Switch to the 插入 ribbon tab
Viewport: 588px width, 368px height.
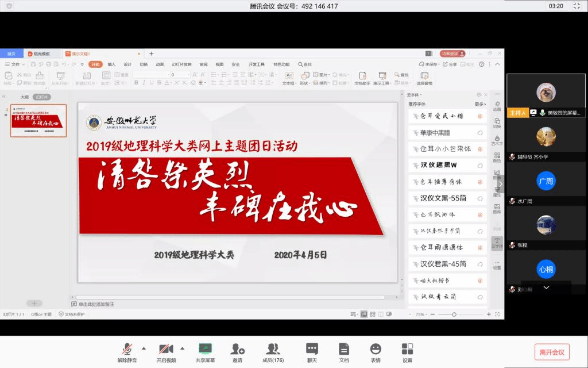click(x=111, y=64)
